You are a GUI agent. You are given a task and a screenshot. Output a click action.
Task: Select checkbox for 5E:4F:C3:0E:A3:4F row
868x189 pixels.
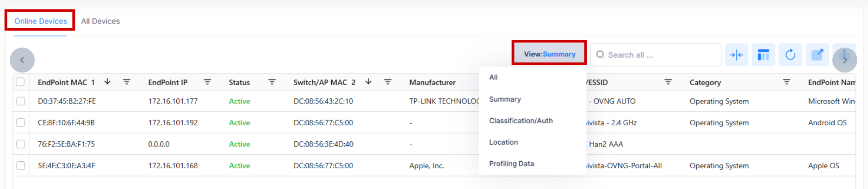tap(20, 165)
